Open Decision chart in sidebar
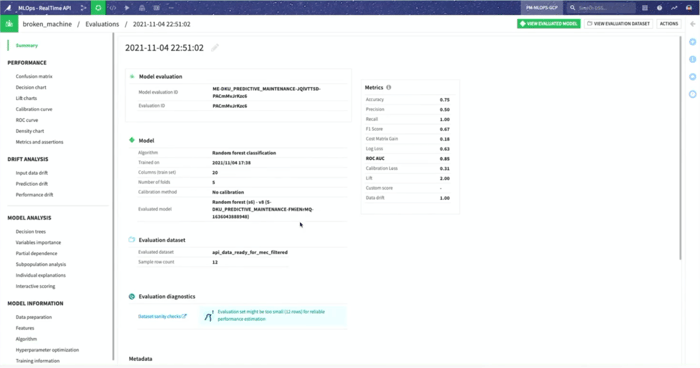The image size is (700, 368). 31,88
